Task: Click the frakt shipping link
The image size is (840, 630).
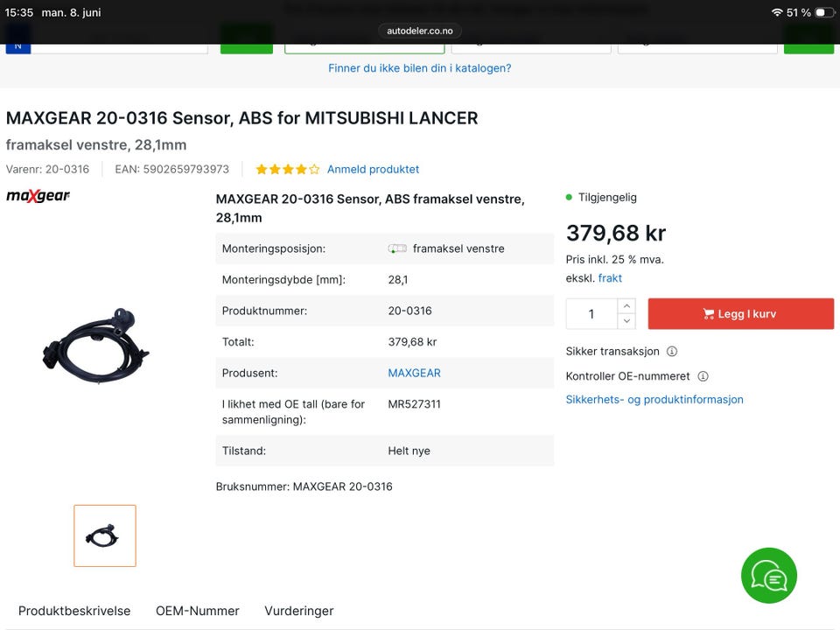Action: pyautogui.click(x=610, y=278)
